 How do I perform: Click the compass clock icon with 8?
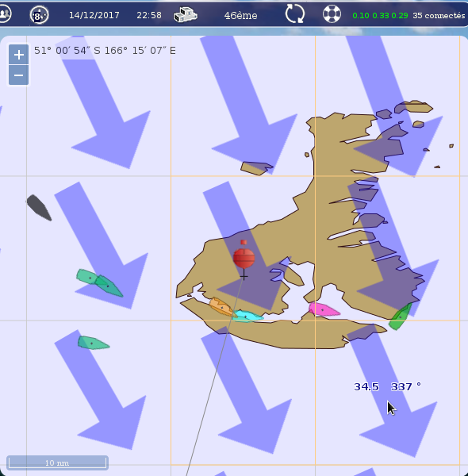pyautogui.click(x=39, y=15)
